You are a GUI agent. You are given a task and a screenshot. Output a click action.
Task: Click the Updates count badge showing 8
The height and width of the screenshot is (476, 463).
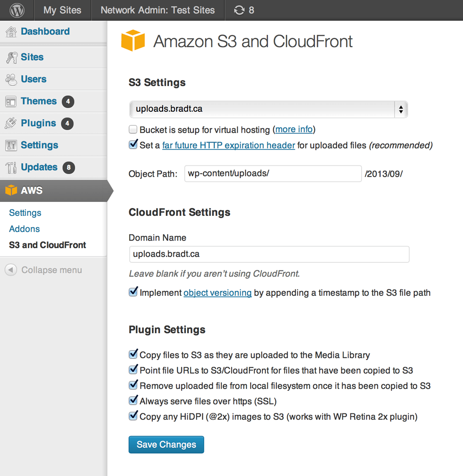point(69,168)
